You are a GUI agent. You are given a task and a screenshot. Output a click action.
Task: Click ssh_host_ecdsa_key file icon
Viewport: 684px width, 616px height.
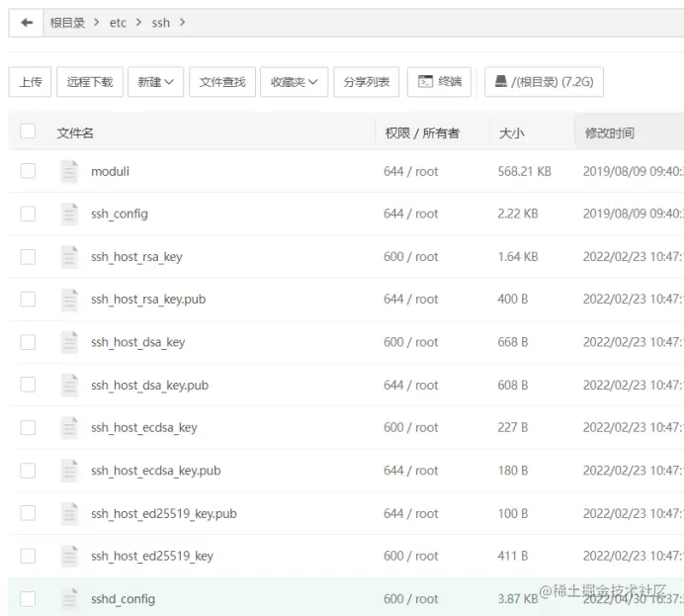(69, 427)
